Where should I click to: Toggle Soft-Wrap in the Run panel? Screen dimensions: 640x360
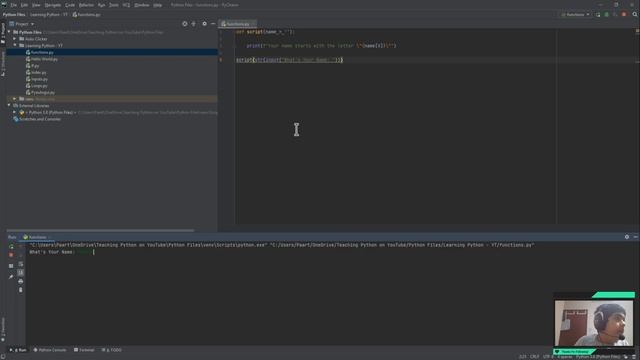pos(21,264)
